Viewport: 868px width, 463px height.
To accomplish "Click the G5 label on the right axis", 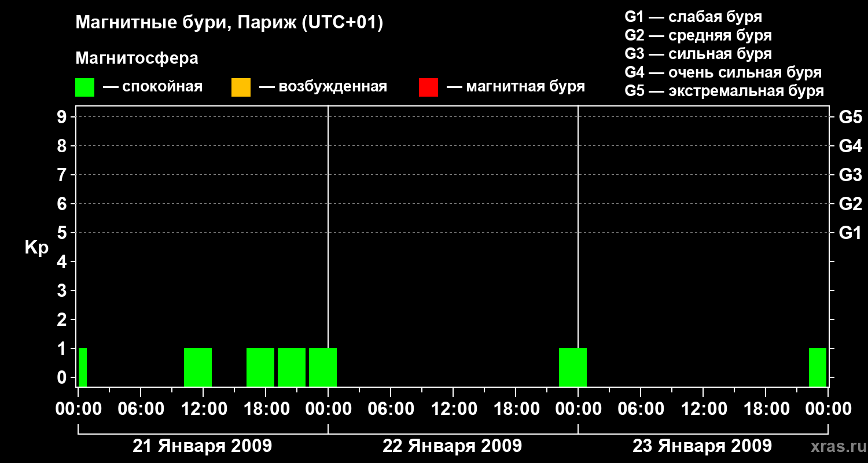I will (x=850, y=117).
